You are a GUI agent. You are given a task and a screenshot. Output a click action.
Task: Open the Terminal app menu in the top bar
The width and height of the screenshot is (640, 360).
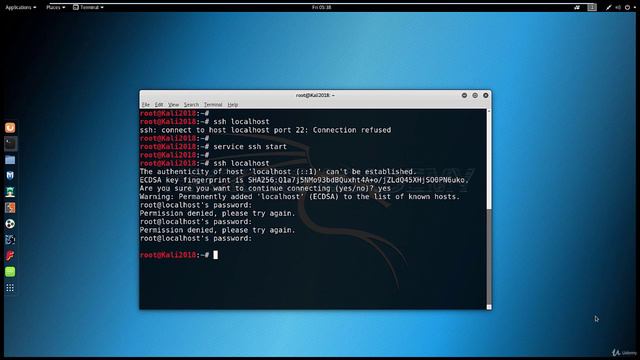(x=88, y=7)
